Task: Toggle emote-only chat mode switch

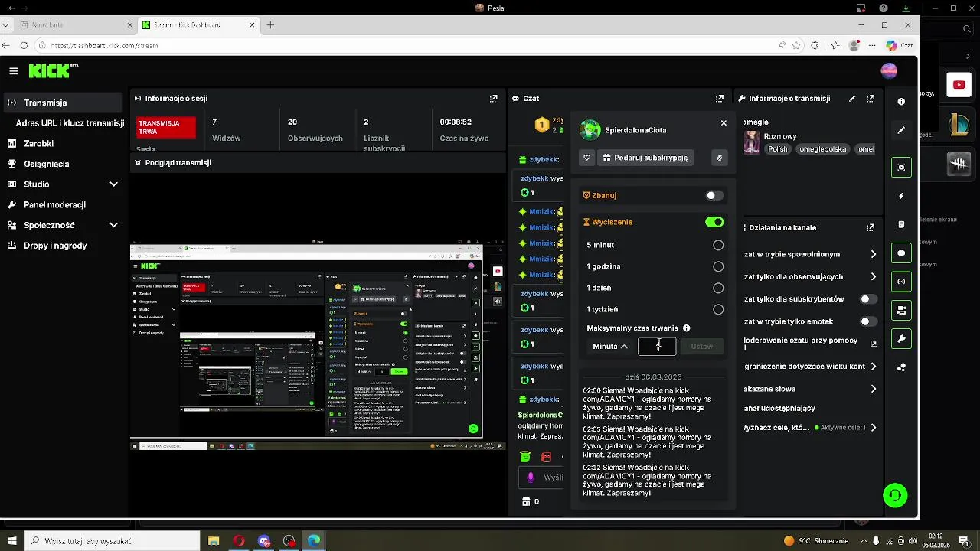Action: [x=868, y=321]
